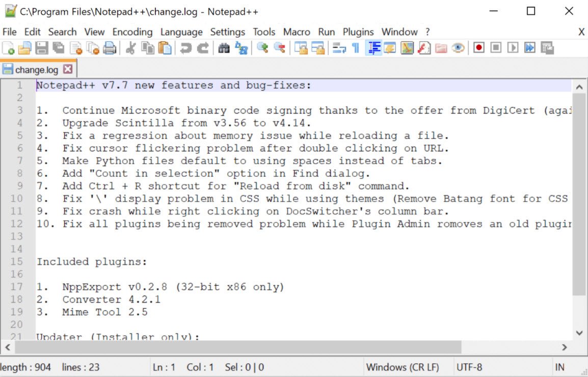Toggle Word wrap toolbar button
This screenshot has width=588, height=377.
(x=339, y=48)
